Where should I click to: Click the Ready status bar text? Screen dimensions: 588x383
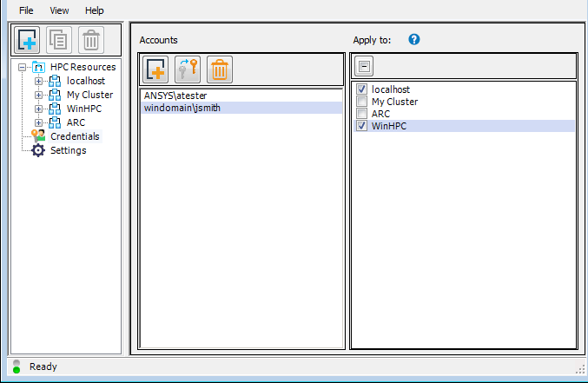coord(43,366)
